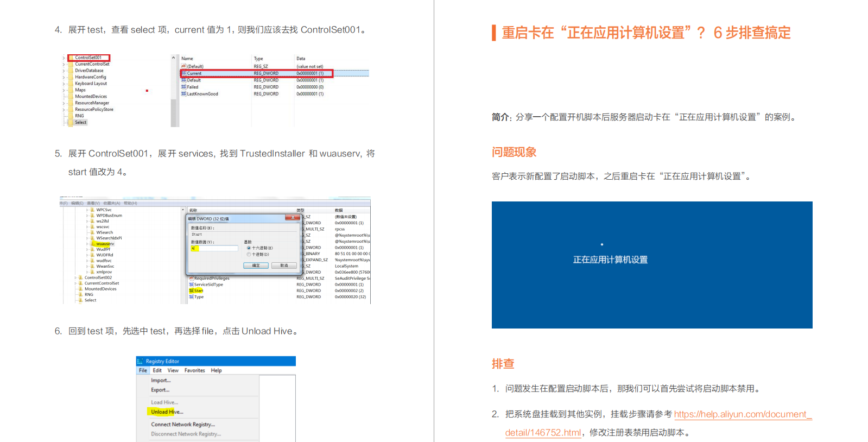This screenshot has height=442, width=868.
Task: Click the folder icon next to ResourceManager
Action: [x=71, y=103]
